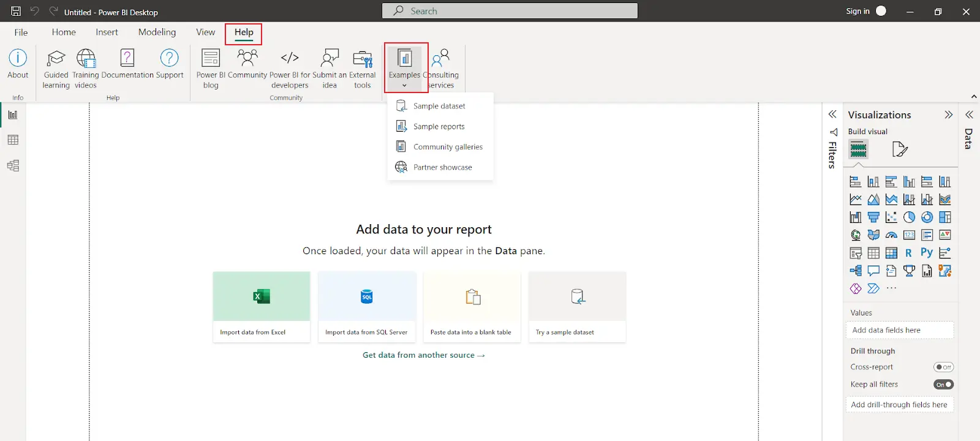The height and width of the screenshot is (441, 980).
Task: Get more visuals via ellipsis
Action: tap(891, 288)
